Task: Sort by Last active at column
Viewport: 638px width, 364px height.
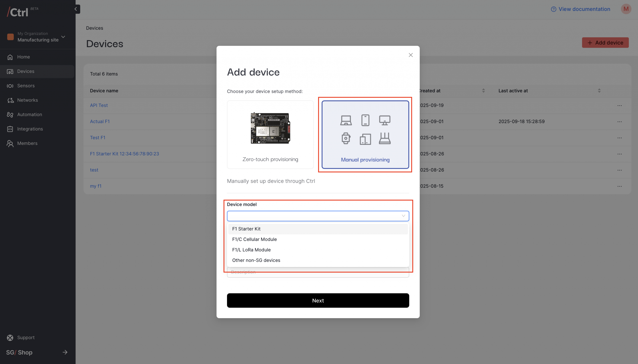Action: 599,90
